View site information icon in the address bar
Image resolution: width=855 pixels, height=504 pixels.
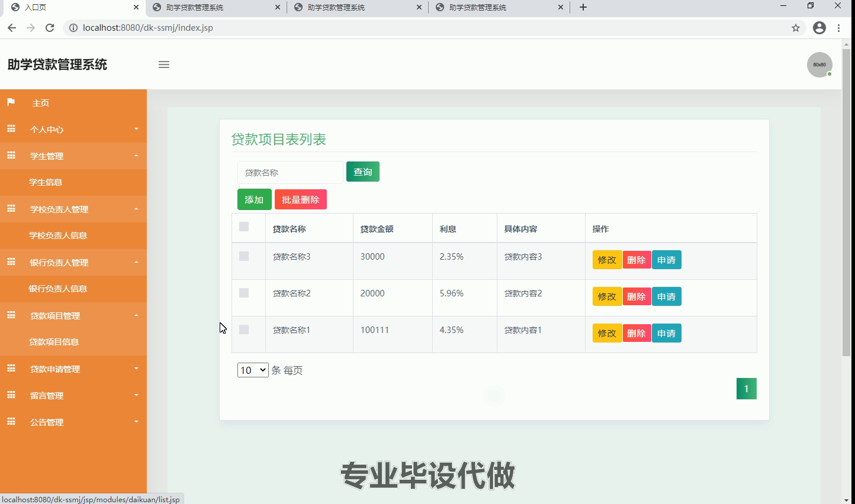pos(73,28)
